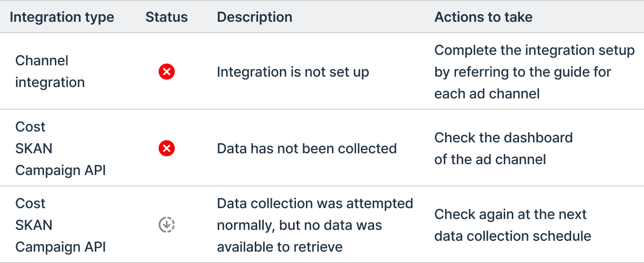
Task: Click the phrase each ad channel in first row
Action: [487, 94]
